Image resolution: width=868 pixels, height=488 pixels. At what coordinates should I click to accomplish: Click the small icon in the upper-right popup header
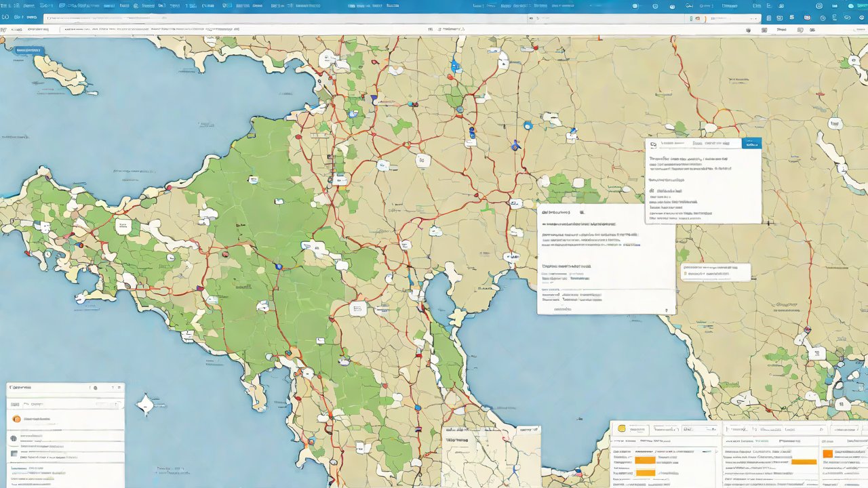coord(653,144)
